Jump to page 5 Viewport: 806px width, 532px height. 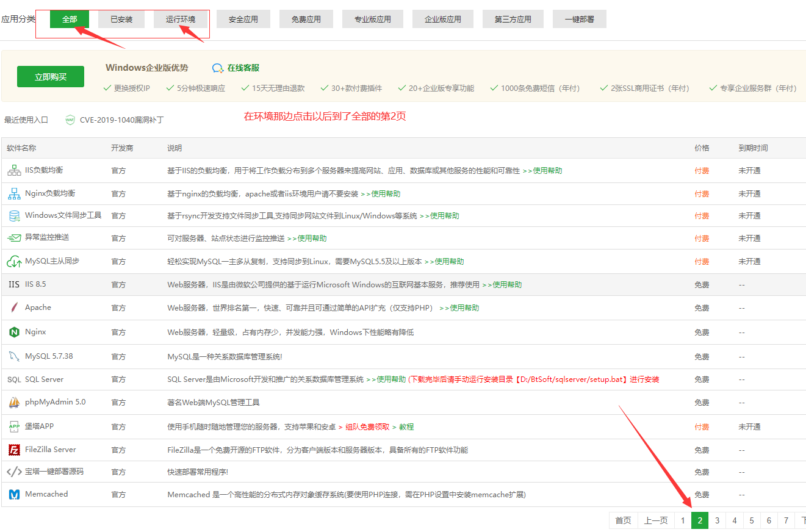pos(751,520)
